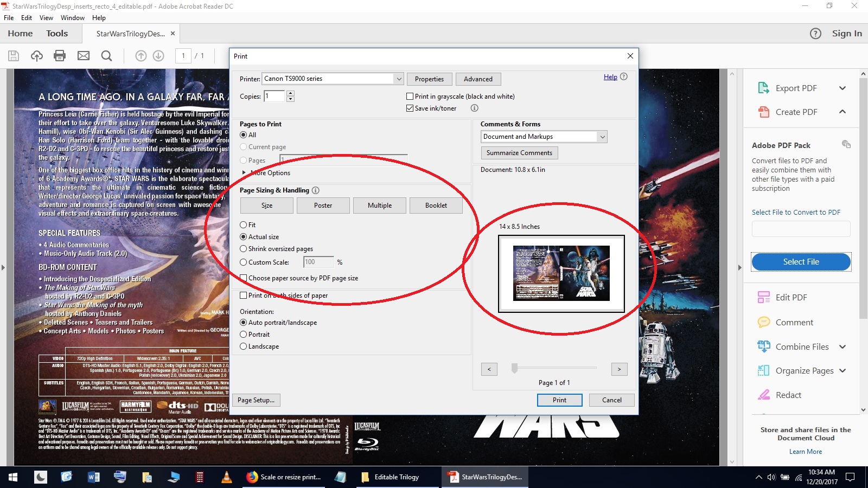This screenshot has width=868, height=488.
Task: Open Acrobat help question mark icon
Action: point(815,34)
